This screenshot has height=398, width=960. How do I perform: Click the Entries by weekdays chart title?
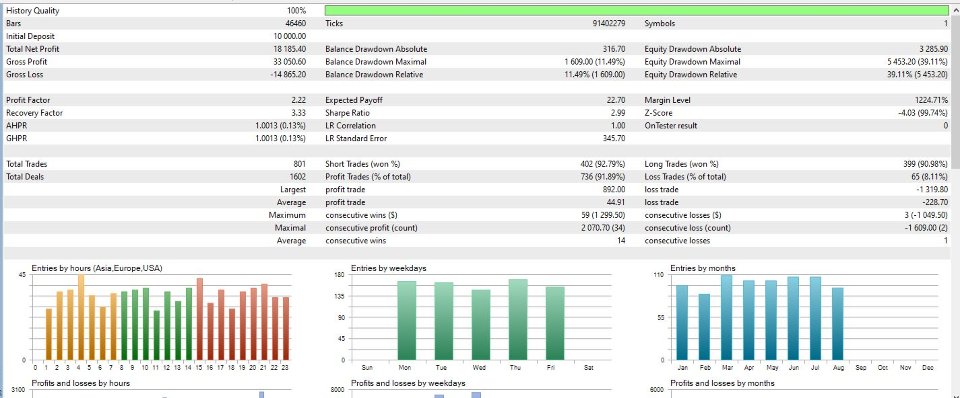tap(389, 268)
